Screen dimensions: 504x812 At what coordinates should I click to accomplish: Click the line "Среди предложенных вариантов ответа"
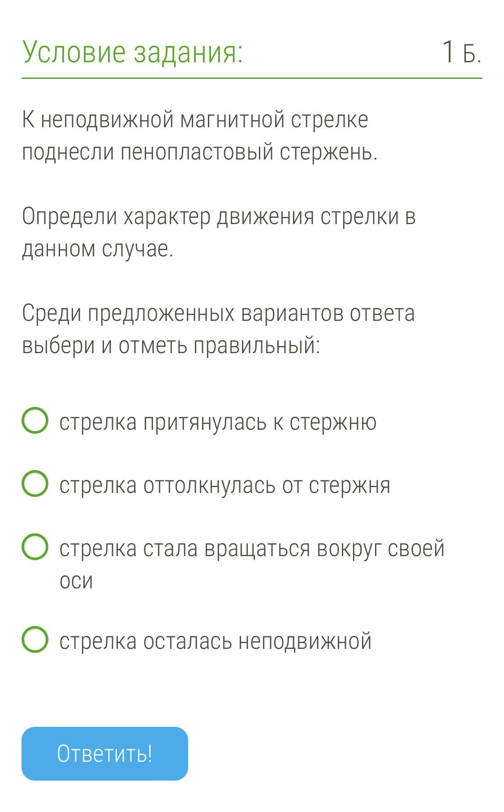coord(218,313)
